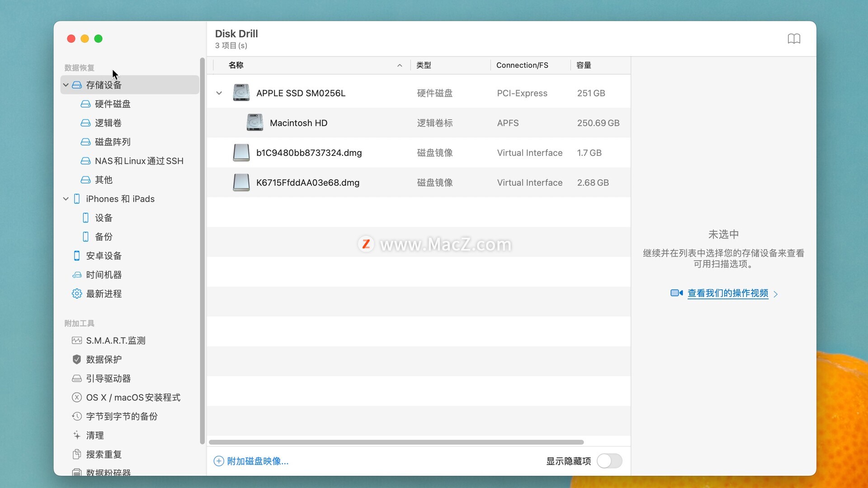Open the 查看我们的操作视频 link
The height and width of the screenshot is (488, 868).
[728, 293]
